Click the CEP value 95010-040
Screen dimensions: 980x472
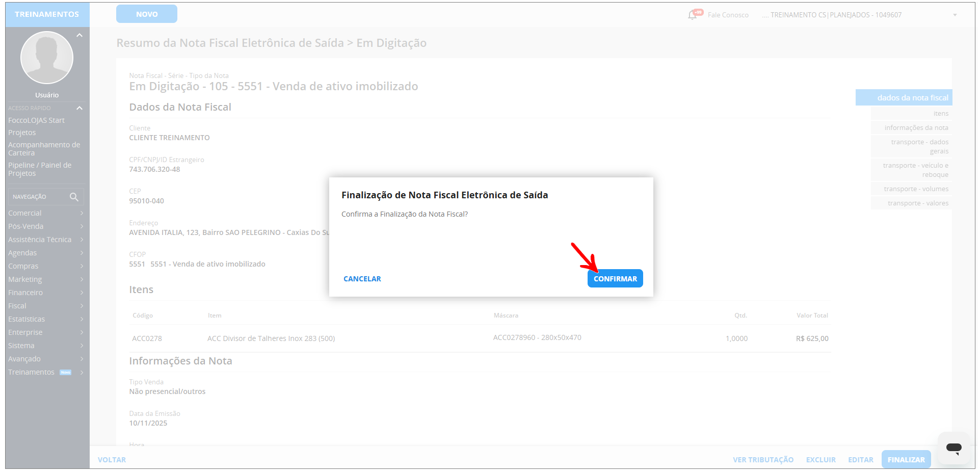(146, 201)
